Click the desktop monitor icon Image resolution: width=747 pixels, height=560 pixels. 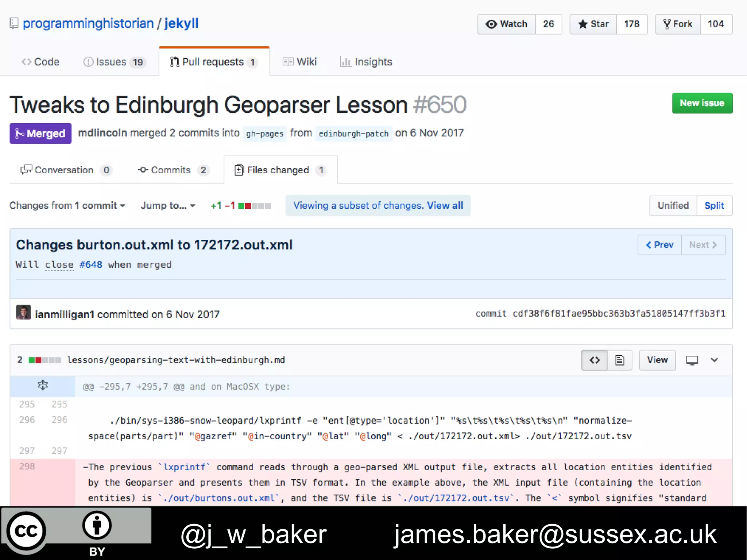692,360
